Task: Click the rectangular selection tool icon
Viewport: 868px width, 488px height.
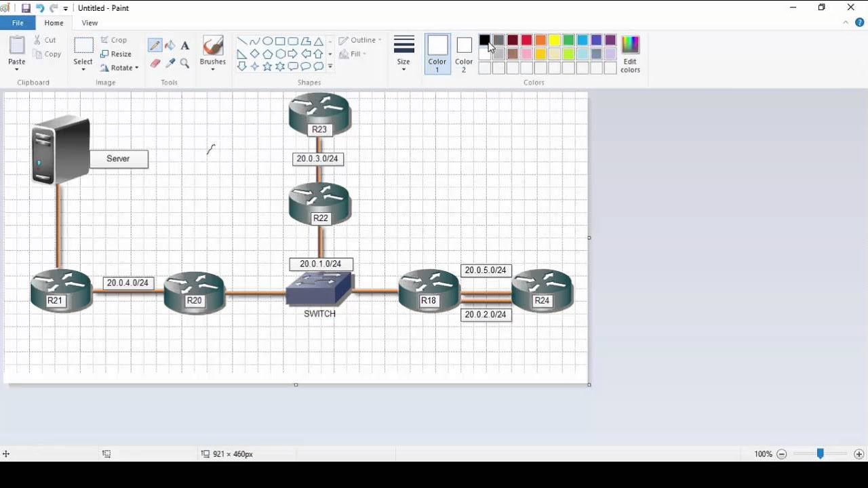Action: [x=83, y=45]
